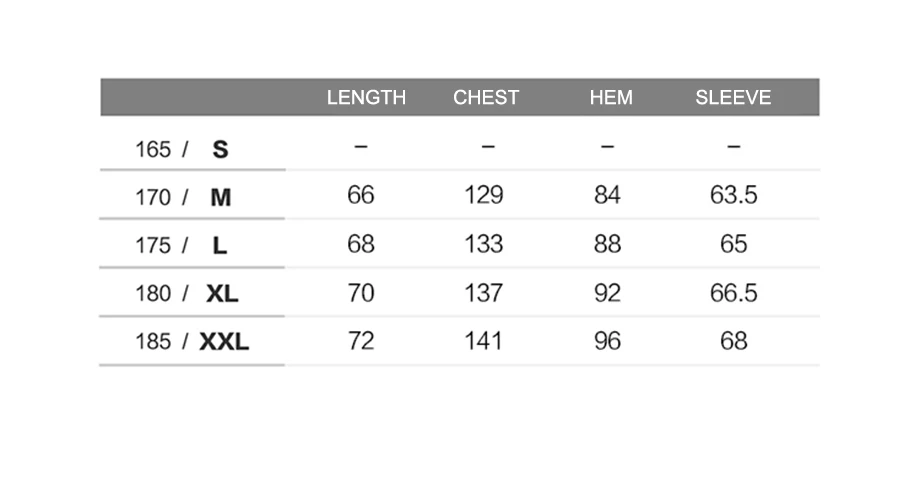Click the XXL length value 72

tap(360, 341)
